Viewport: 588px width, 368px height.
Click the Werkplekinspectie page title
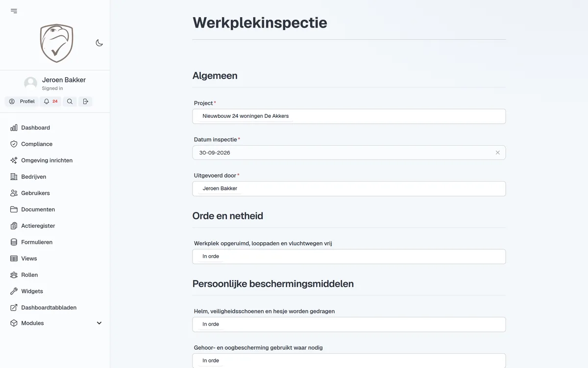point(260,23)
